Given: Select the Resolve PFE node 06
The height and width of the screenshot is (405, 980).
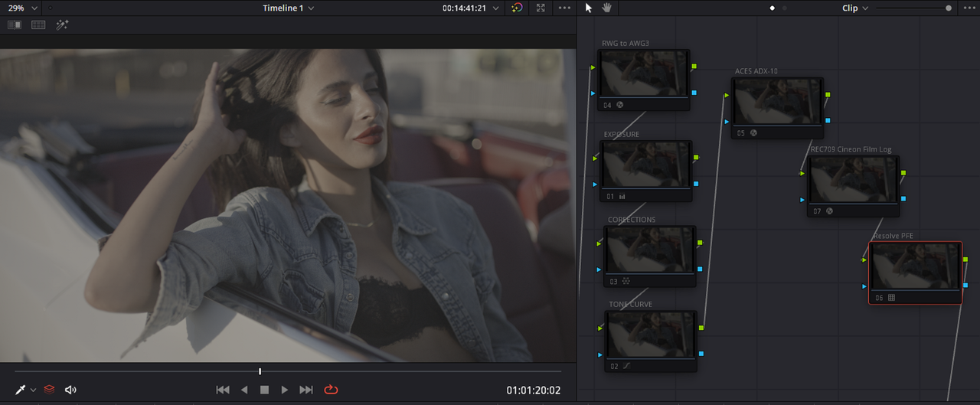Looking at the screenshot, I should 915,273.
